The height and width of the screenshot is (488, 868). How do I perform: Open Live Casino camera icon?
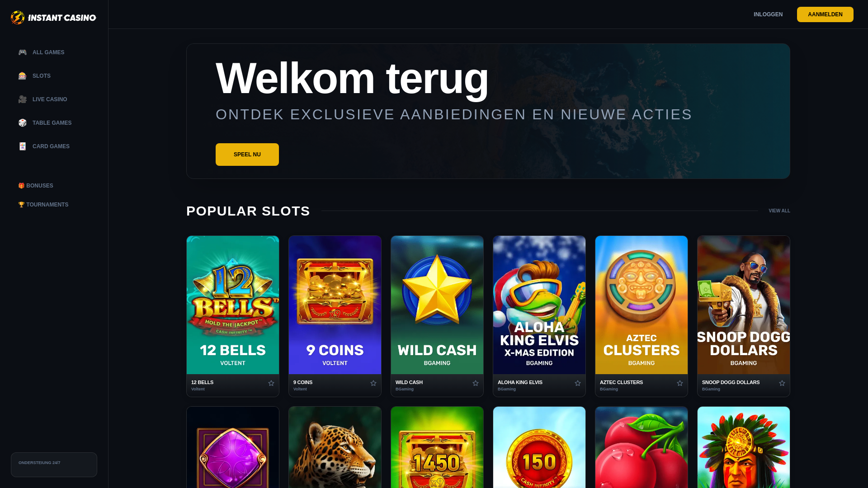coord(22,99)
